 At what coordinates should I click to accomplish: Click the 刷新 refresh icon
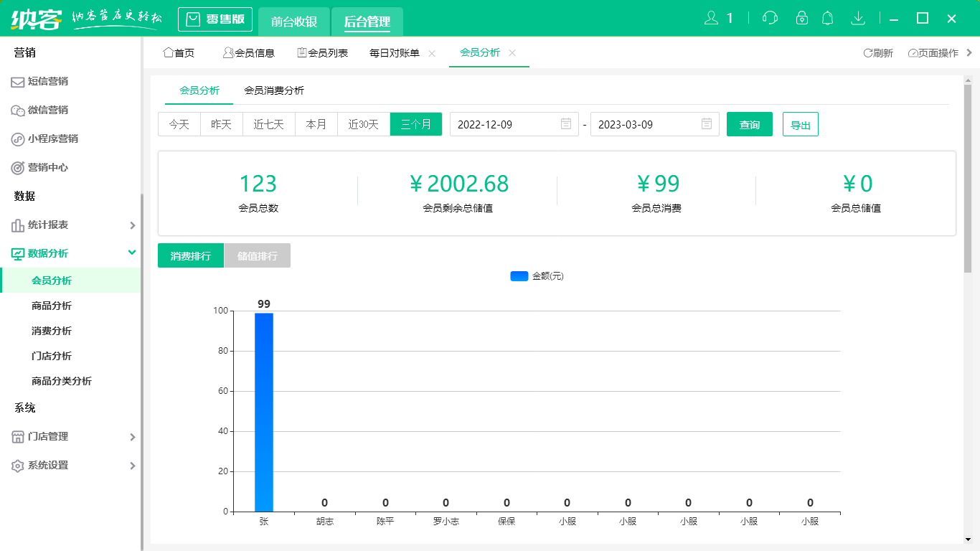(x=867, y=53)
